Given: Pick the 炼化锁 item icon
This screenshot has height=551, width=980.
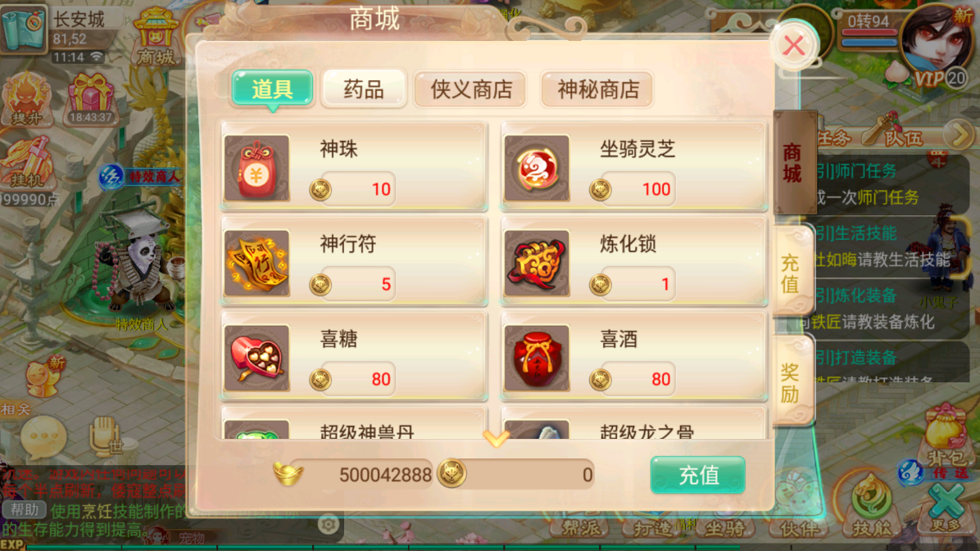Looking at the screenshot, I should pyautogui.click(x=537, y=263).
